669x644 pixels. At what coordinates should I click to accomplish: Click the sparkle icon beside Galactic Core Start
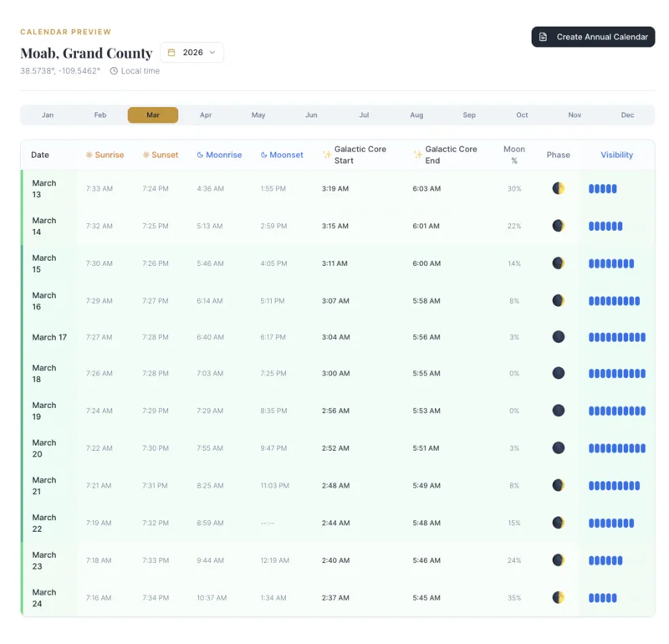pyautogui.click(x=327, y=155)
